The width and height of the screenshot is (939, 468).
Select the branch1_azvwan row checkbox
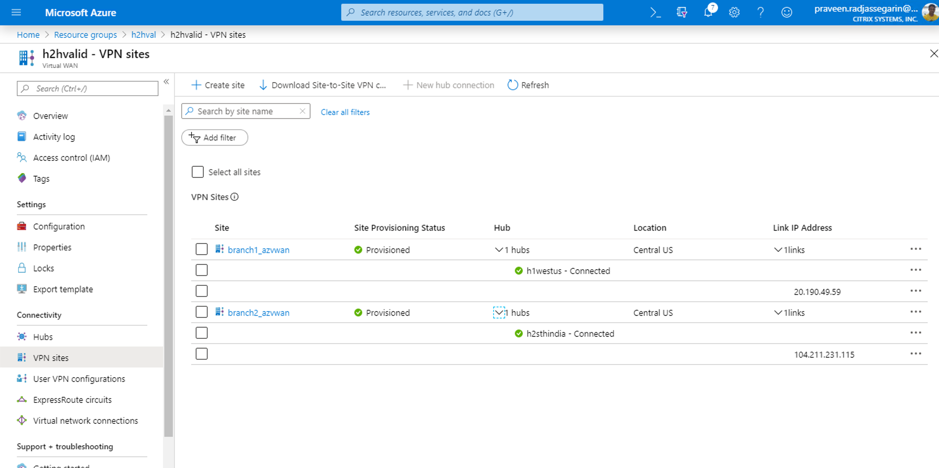point(202,249)
